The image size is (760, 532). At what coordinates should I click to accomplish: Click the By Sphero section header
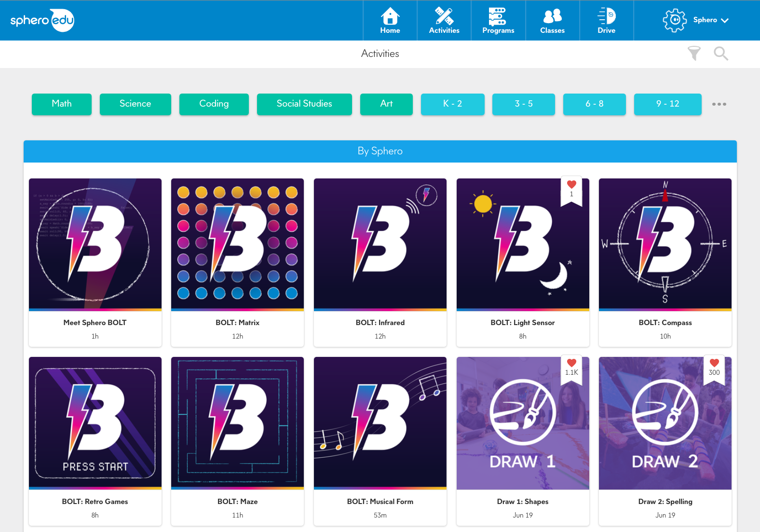coord(380,151)
